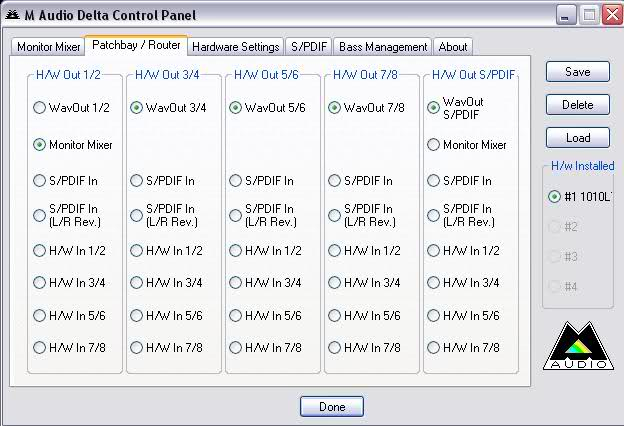Switch to the Monitor Mixer tab
Image resolution: width=624 pixels, height=426 pixels.
(x=48, y=47)
